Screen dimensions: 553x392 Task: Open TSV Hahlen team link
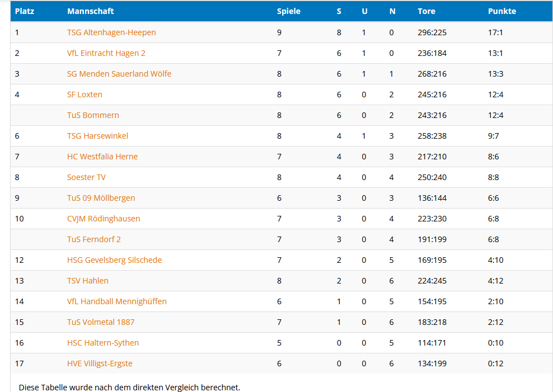click(x=87, y=281)
